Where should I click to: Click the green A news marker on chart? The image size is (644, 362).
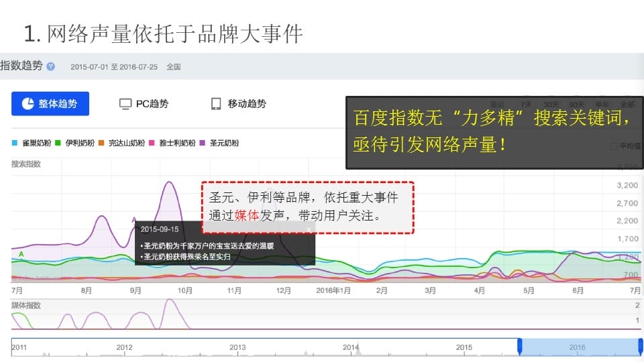pyautogui.click(x=21, y=255)
